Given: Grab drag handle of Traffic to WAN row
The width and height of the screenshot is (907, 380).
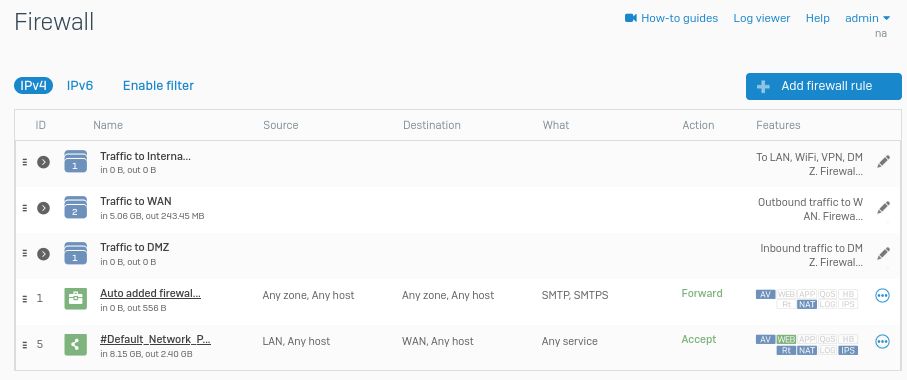Looking at the screenshot, I should [x=24, y=208].
